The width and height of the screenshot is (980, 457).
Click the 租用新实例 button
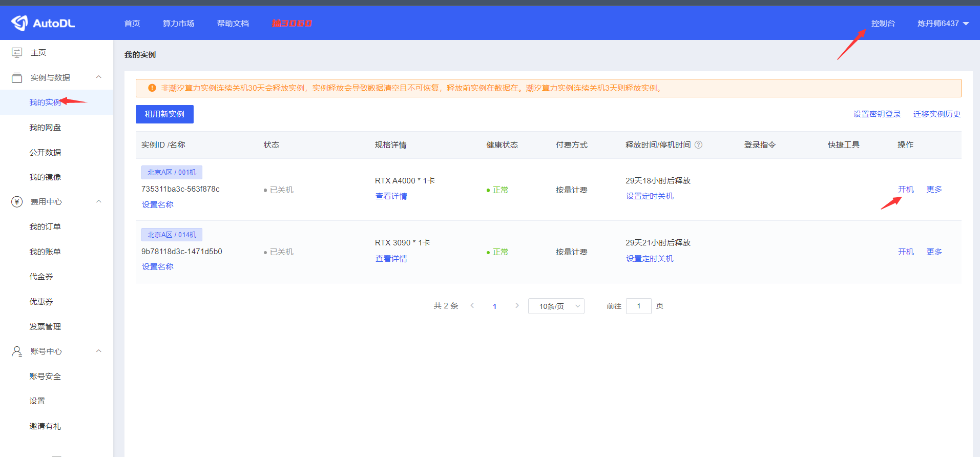tap(164, 114)
